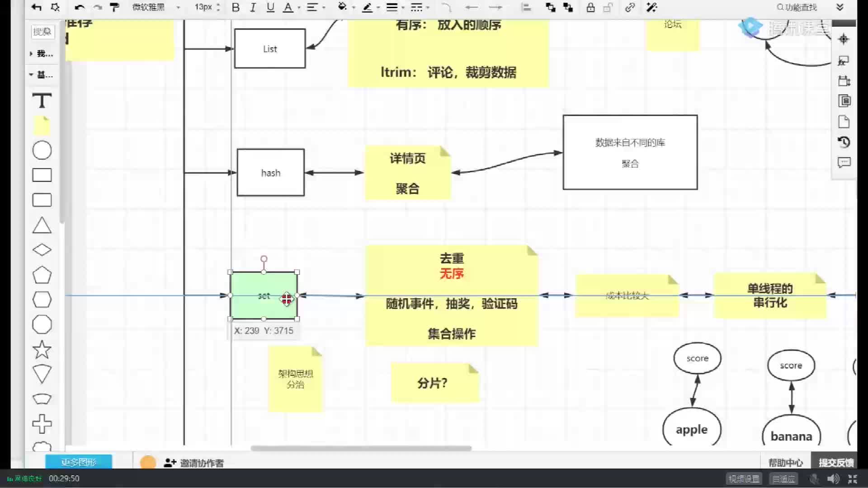Image resolution: width=868 pixels, height=488 pixels.
Task: Click the magic wand beautify icon
Action: point(651,7)
